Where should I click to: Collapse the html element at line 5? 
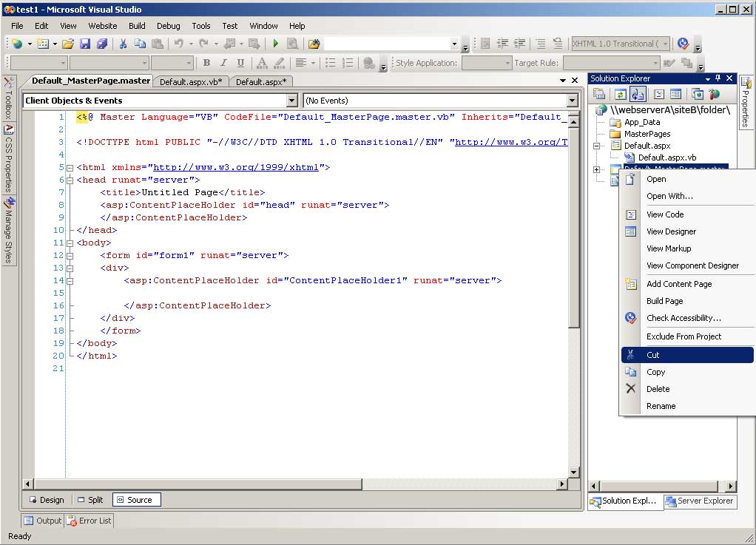[70, 168]
